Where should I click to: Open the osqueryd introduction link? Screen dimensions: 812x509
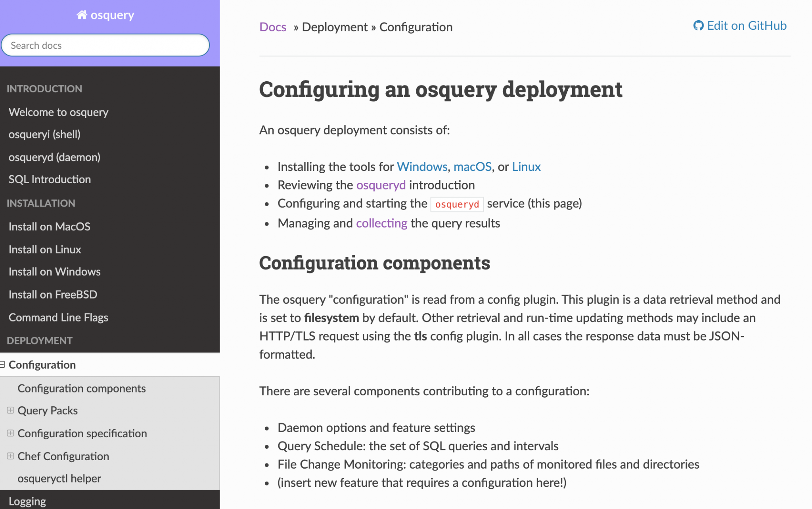[381, 185]
